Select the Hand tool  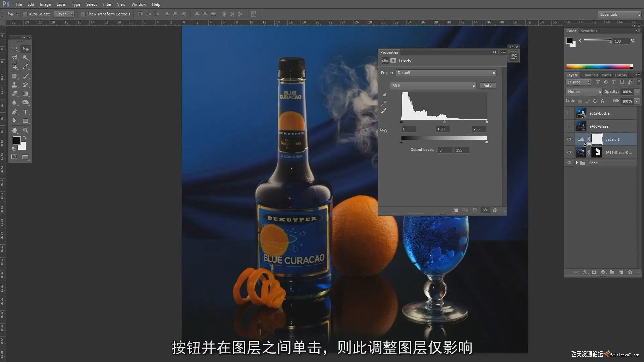pyautogui.click(x=14, y=130)
